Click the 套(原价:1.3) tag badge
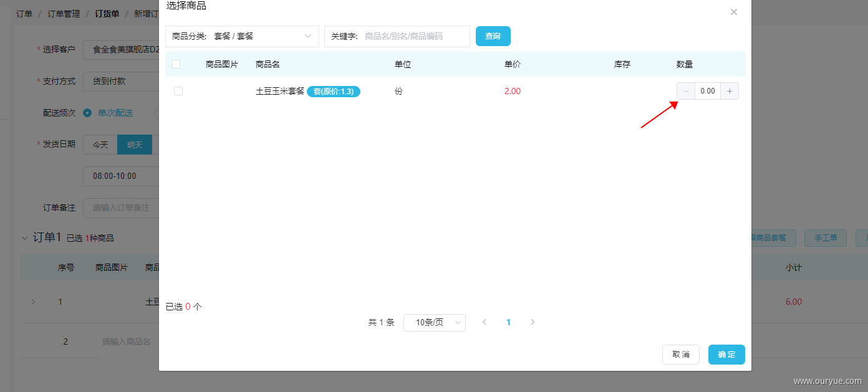This screenshot has height=392, width=868. coord(334,92)
